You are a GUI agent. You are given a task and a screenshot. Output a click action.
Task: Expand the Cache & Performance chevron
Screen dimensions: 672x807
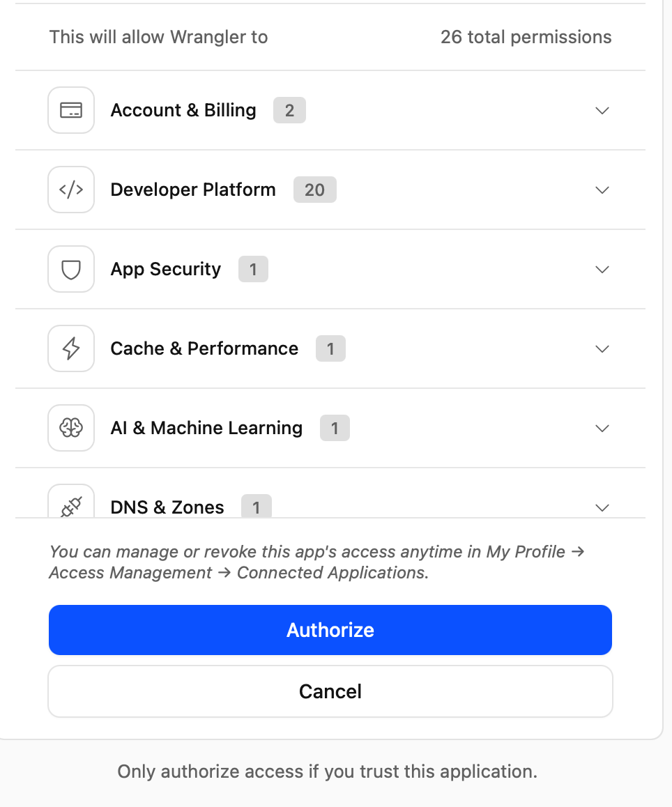click(602, 349)
